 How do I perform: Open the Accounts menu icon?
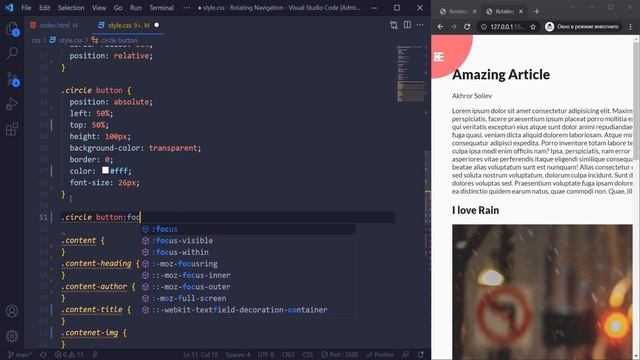(12, 311)
